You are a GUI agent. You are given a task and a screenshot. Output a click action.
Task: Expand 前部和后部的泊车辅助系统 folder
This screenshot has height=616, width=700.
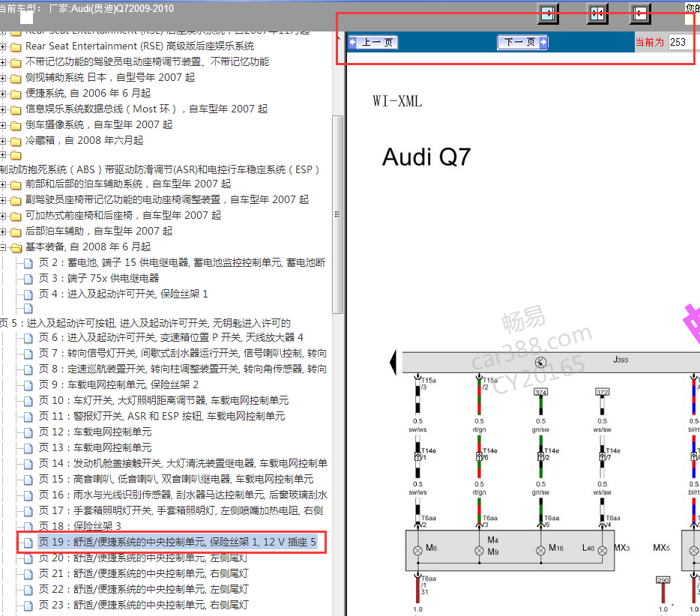point(3,184)
